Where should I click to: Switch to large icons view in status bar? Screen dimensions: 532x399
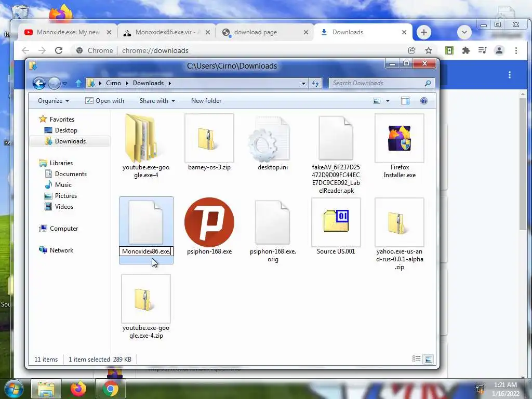pos(428,359)
